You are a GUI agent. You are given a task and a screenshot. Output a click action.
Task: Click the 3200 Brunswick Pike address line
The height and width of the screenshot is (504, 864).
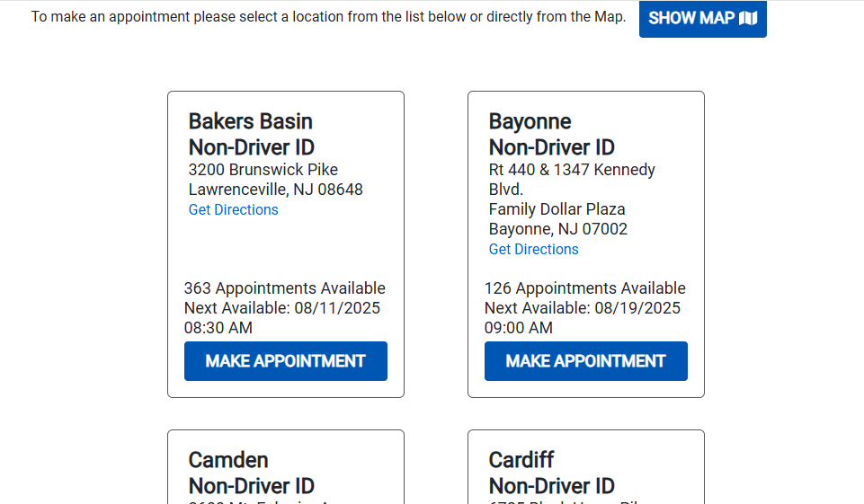[263, 170]
